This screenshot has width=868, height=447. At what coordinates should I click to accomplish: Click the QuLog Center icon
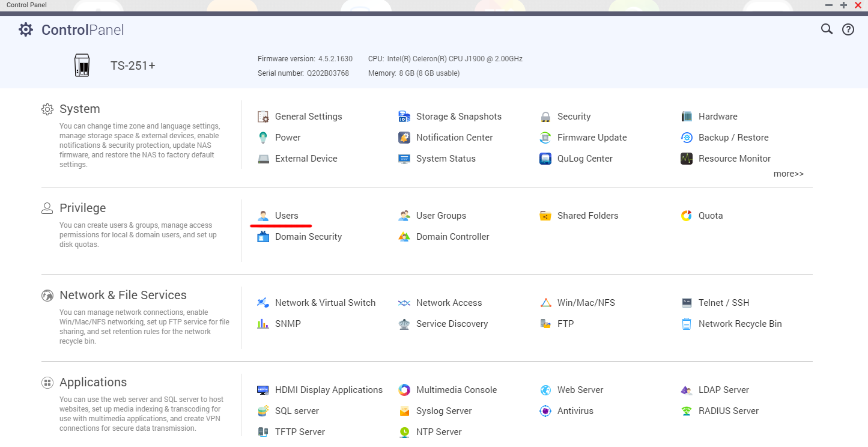[545, 159]
